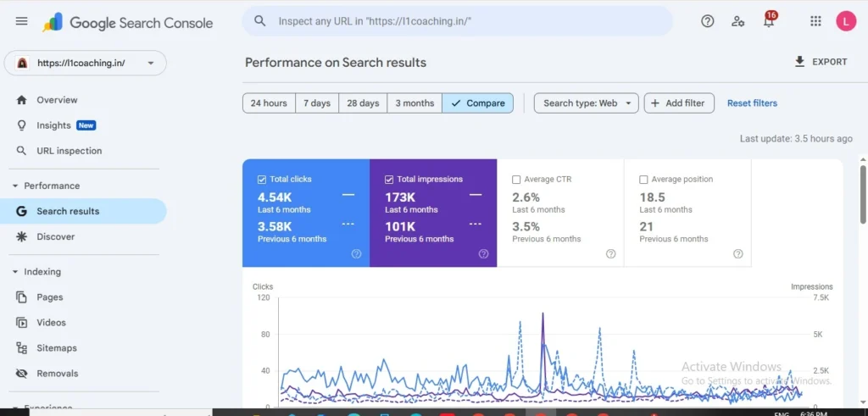Click the l1coaching.in property favicon
The height and width of the screenshot is (416, 868).
pyautogui.click(x=22, y=63)
